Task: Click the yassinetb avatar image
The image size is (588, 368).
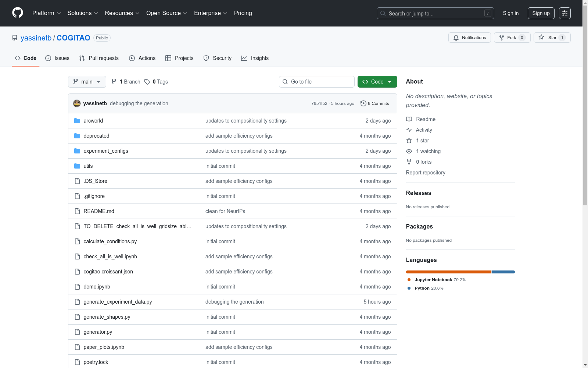Action: pos(77,103)
